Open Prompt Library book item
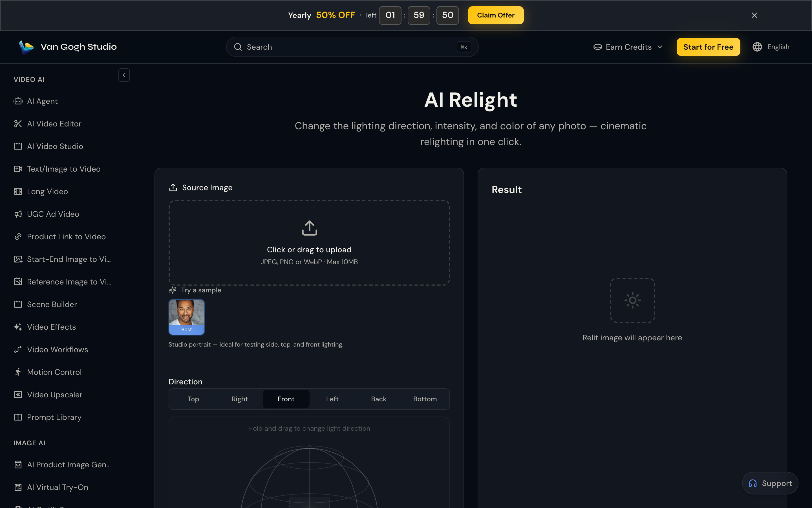 pos(47,417)
